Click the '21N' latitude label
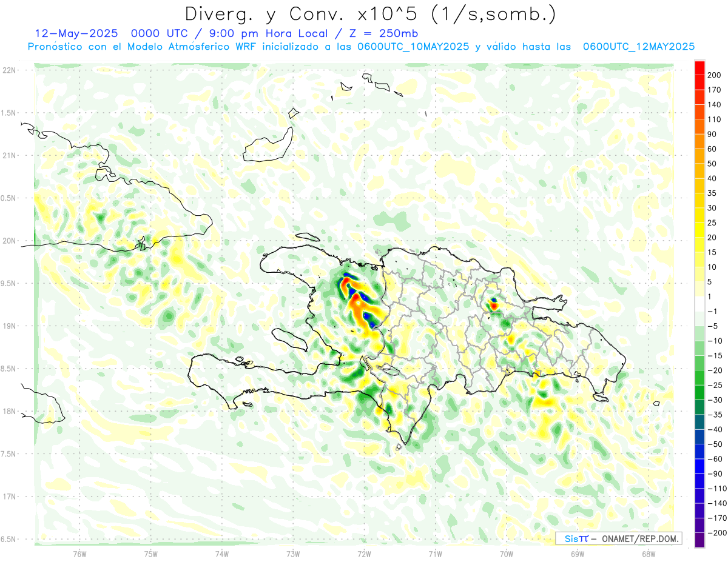 (9, 156)
